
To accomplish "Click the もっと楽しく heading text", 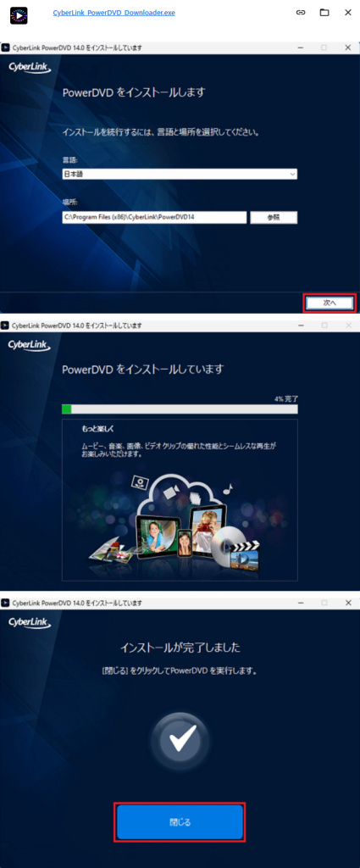I will 97,428.
